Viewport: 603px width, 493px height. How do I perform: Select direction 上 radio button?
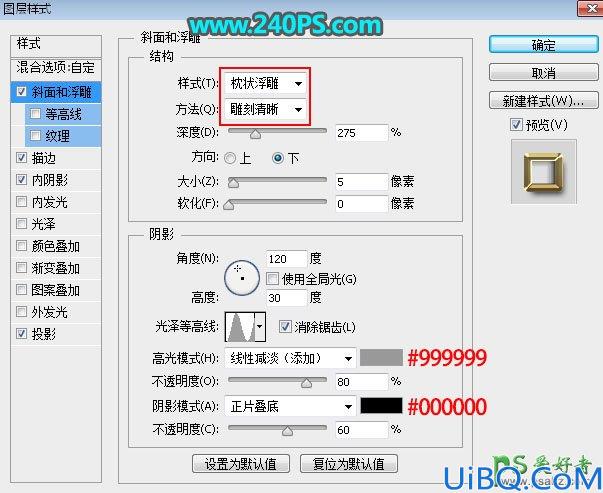tap(230, 158)
